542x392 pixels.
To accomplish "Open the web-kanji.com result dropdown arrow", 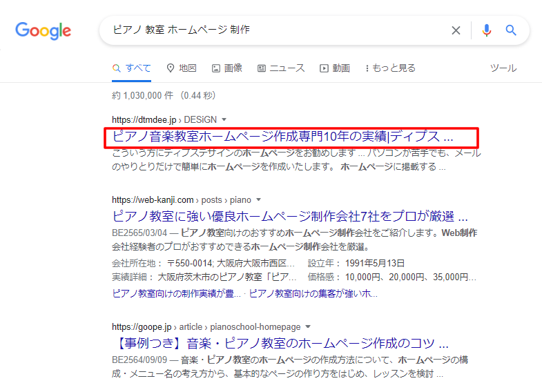I will [x=258, y=199].
